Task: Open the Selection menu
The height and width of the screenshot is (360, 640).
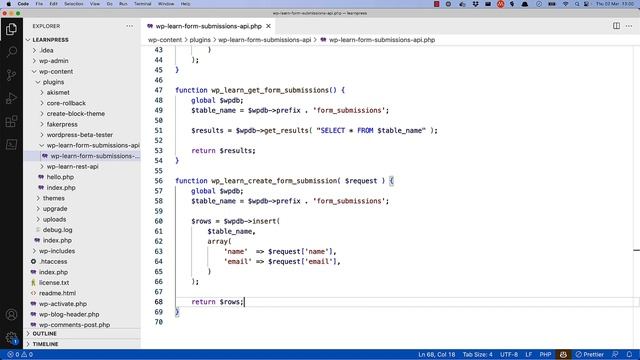Action: tap(74, 4)
